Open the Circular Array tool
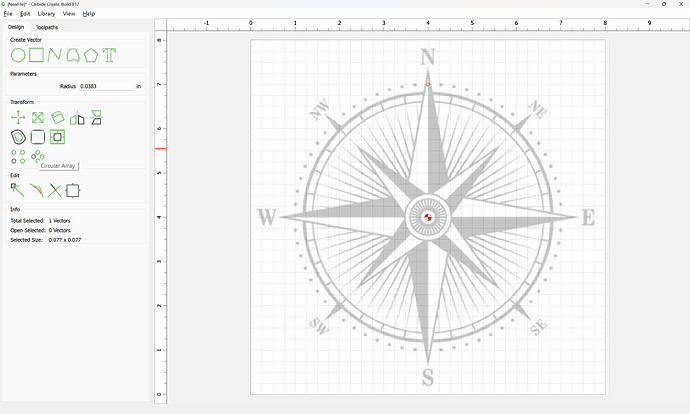 38,157
